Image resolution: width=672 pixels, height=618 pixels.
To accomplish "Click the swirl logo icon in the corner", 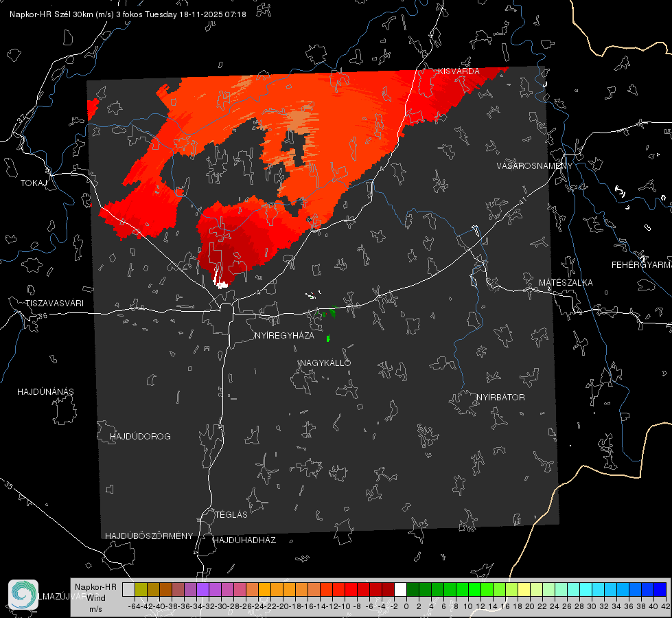I will (x=23, y=595).
